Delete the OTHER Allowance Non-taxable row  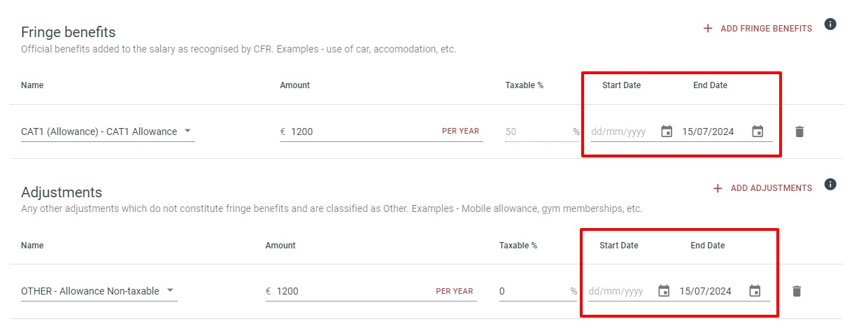(x=796, y=291)
